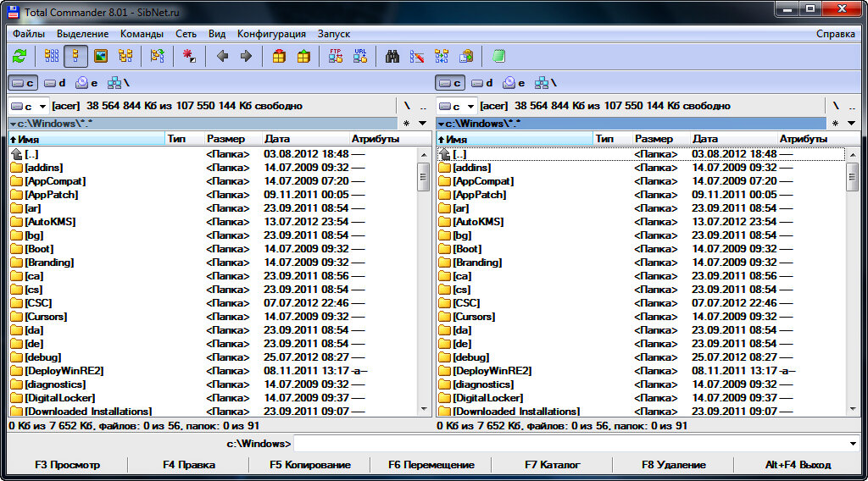Open the green Notepad icon
868x481 pixels.
click(x=498, y=57)
